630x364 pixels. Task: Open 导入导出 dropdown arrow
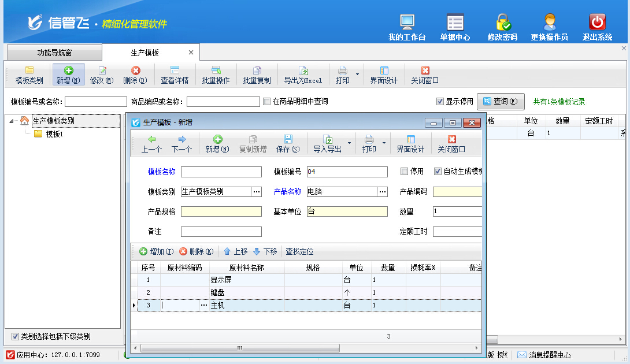click(x=349, y=143)
